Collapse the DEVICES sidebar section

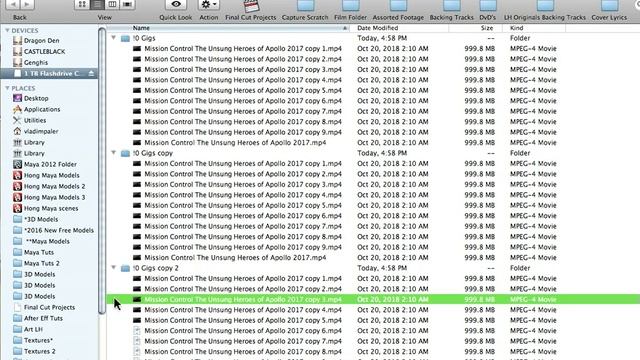[x=7, y=31]
